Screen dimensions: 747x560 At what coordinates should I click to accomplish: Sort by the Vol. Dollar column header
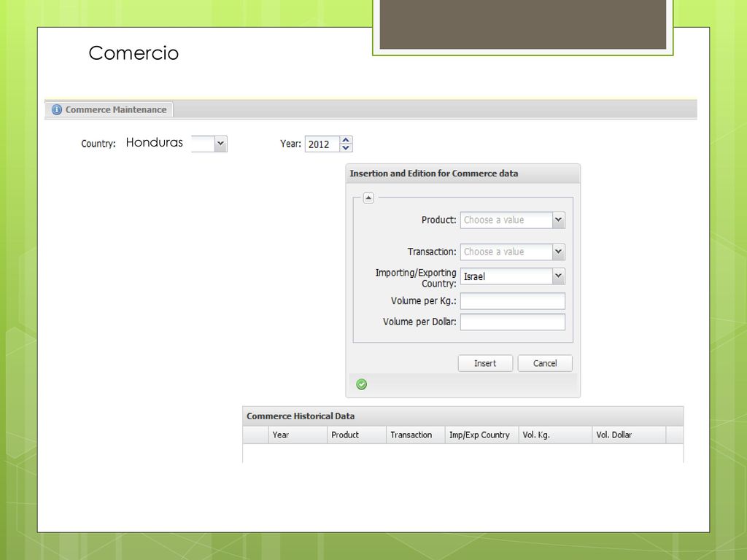click(x=629, y=435)
